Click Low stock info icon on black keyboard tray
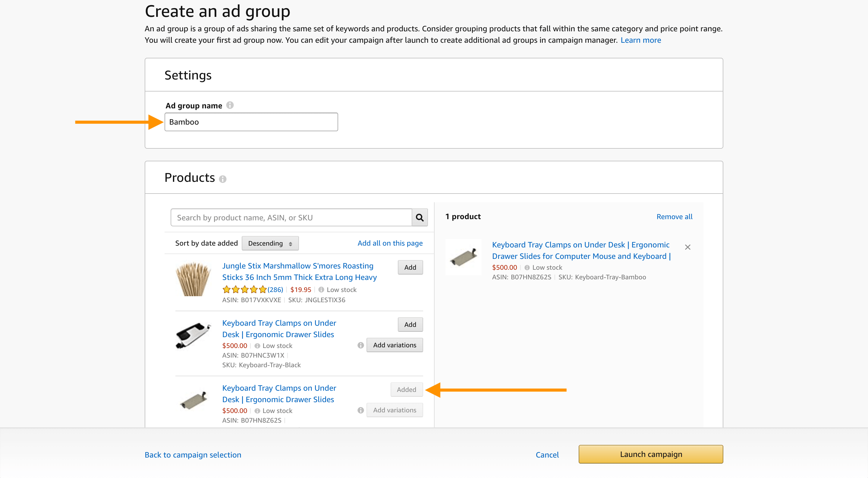868x478 pixels. click(257, 346)
